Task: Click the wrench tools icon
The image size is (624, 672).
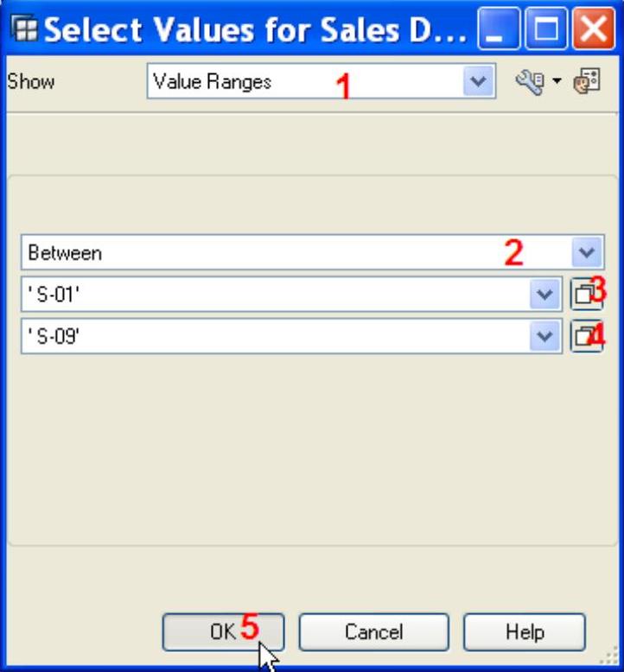Action: [529, 82]
